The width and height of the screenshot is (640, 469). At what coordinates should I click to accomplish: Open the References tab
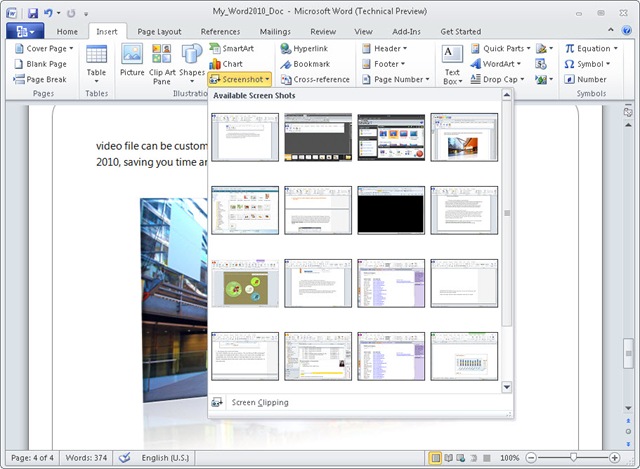(x=220, y=31)
